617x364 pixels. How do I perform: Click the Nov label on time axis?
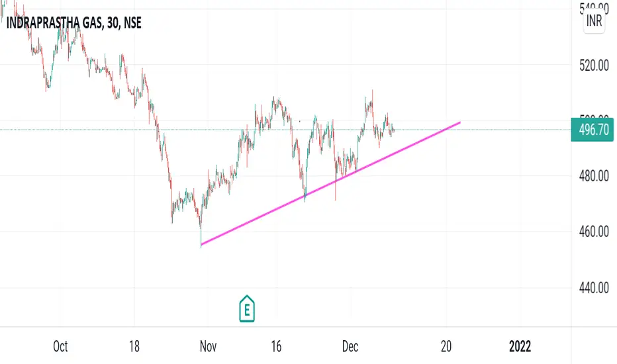tap(208, 346)
